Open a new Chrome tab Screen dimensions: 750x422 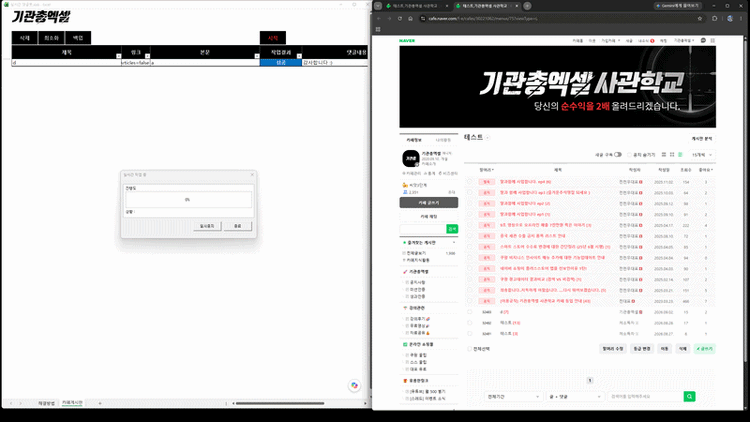(x=527, y=6)
